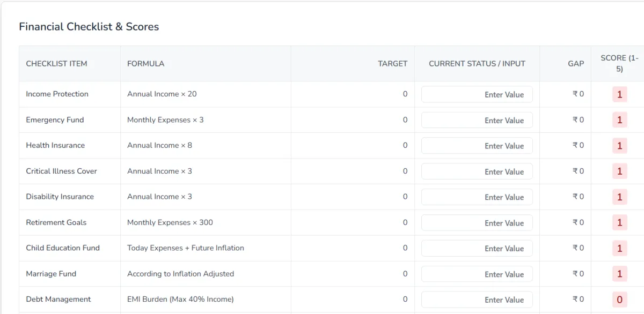Click the Debt Management score badge showing 0
Screen dimensions: 644x314
(x=619, y=300)
